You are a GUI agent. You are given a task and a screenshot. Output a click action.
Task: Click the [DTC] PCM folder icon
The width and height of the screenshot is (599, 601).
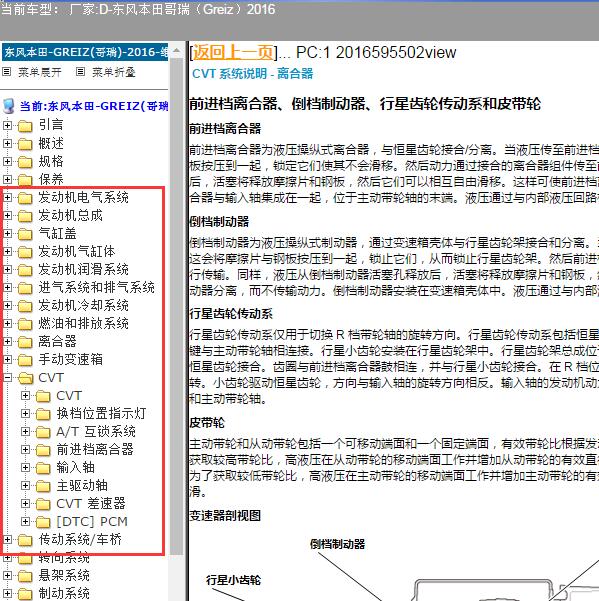tap(43, 522)
